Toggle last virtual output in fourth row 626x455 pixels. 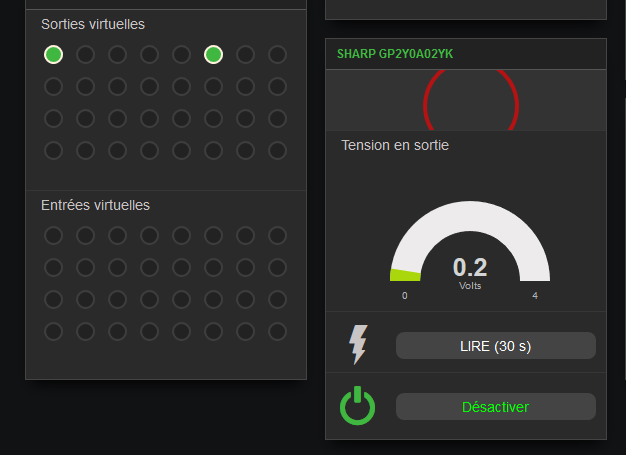(277, 151)
